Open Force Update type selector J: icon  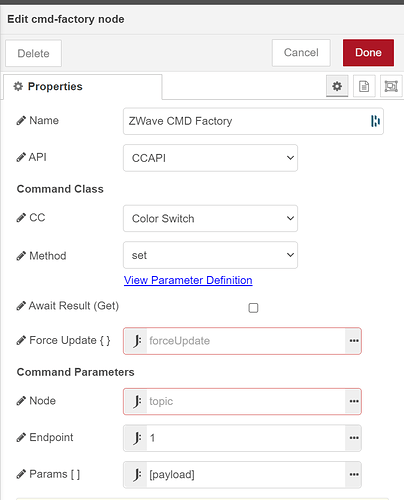(x=136, y=341)
